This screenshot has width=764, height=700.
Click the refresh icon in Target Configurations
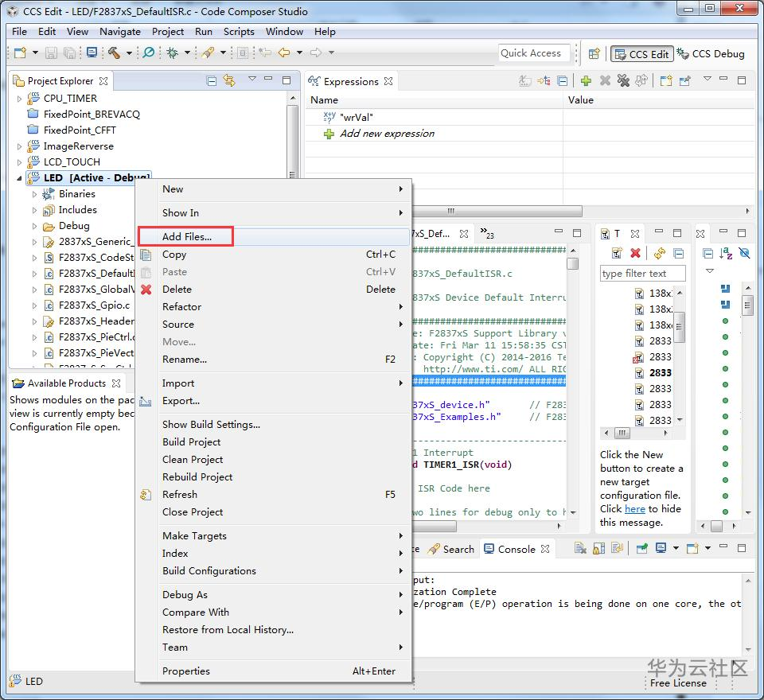point(659,253)
